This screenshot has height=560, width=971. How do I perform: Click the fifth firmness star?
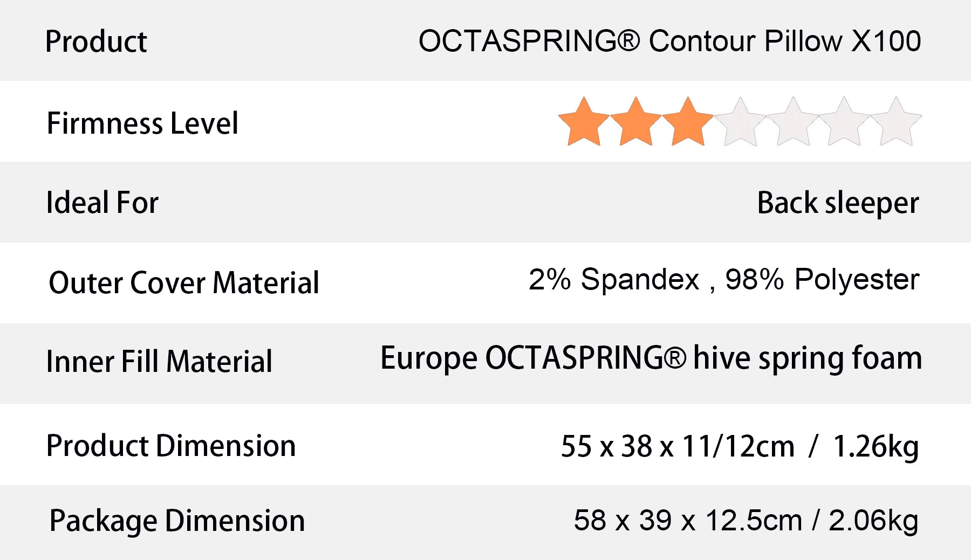point(792,123)
